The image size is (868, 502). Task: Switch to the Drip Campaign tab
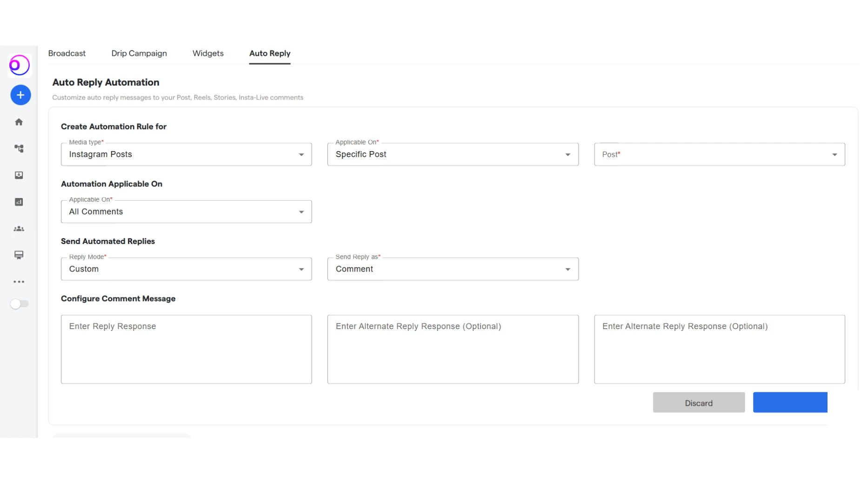(139, 53)
